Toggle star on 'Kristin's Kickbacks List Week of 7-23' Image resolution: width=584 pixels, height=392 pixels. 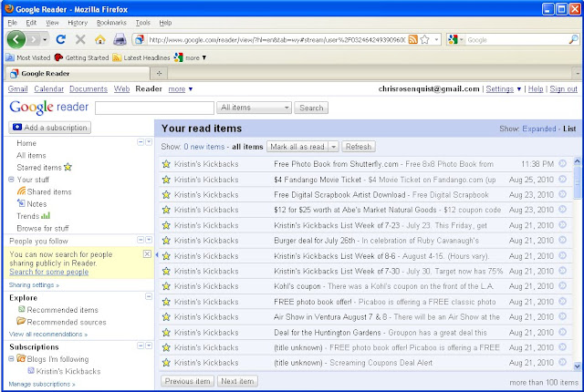point(166,225)
